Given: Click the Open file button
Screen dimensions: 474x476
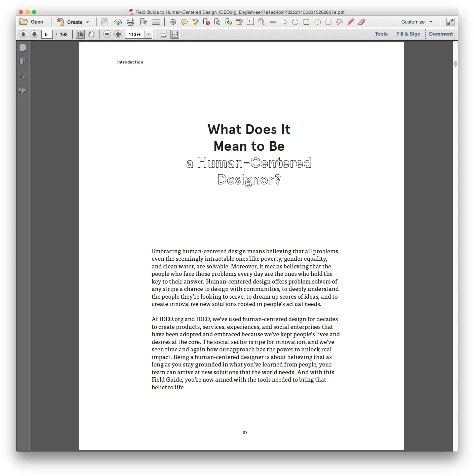Looking at the screenshot, I should pos(32,22).
